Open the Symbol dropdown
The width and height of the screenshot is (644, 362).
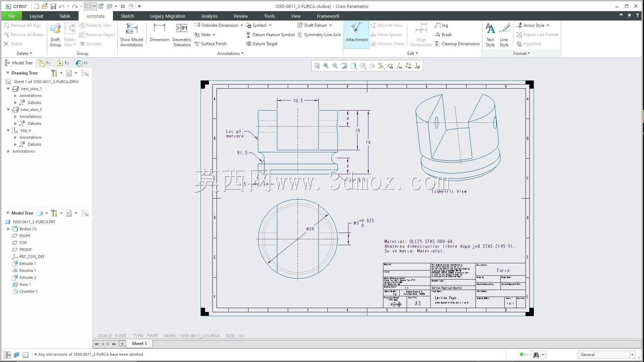pos(270,25)
